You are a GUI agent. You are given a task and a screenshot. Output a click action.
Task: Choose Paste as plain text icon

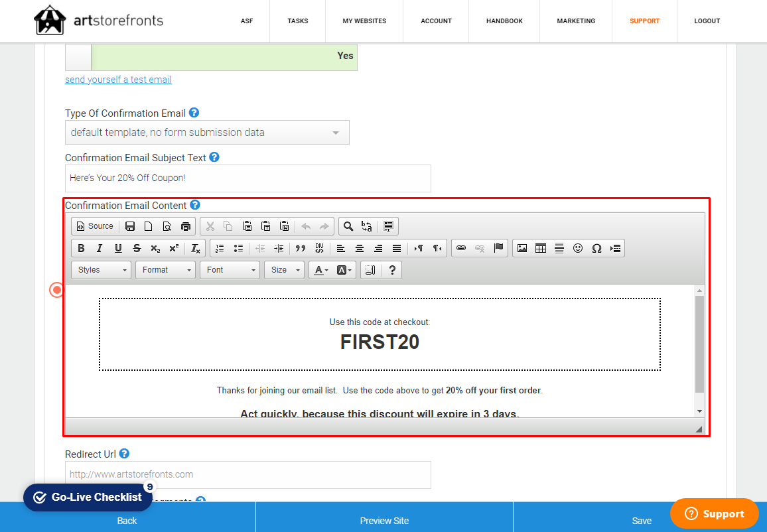click(265, 226)
